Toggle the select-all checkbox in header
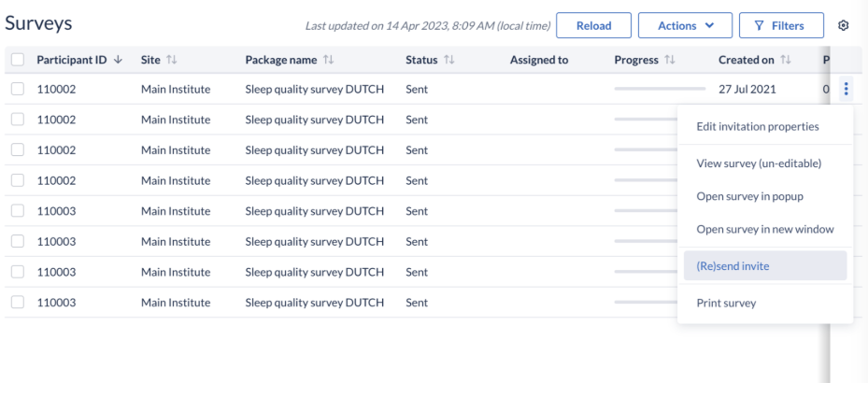The image size is (868, 411). coord(18,60)
